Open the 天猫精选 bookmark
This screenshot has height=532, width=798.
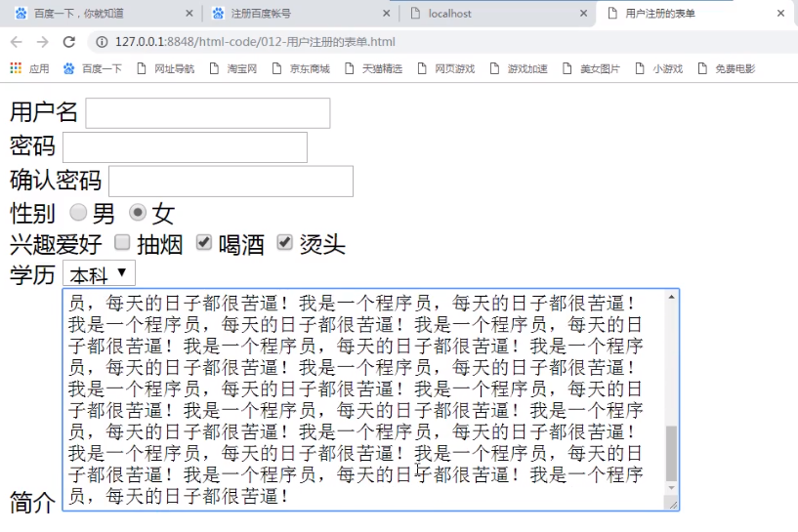(x=373, y=68)
